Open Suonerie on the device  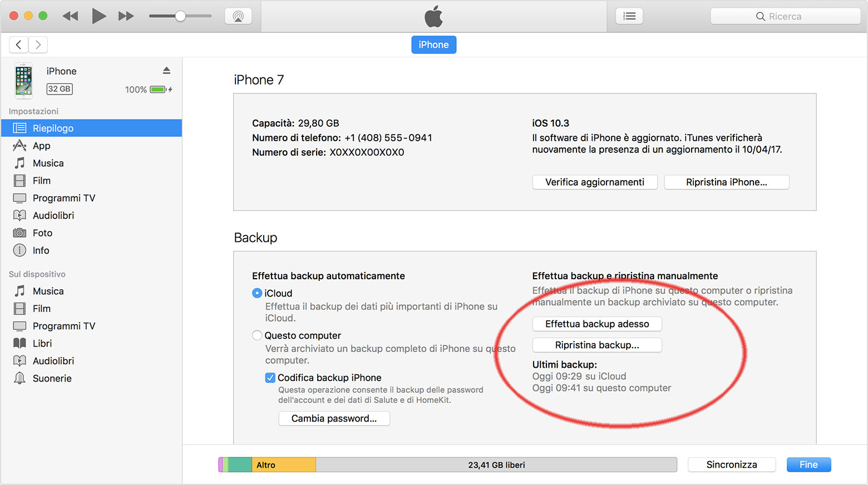tap(52, 378)
